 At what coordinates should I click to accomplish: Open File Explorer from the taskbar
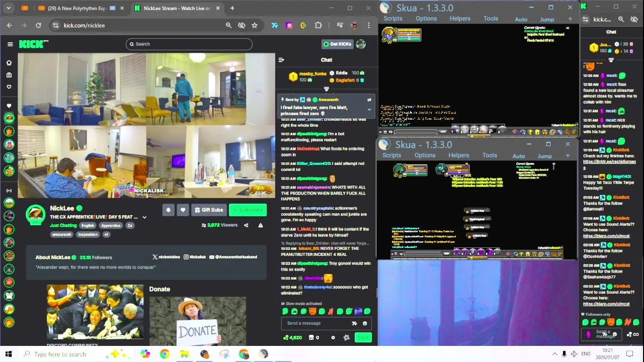[184, 354]
